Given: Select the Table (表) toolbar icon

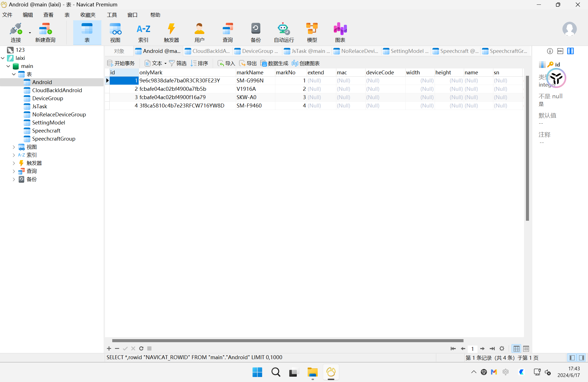Looking at the screenshot, I should (x=87, y=33).
